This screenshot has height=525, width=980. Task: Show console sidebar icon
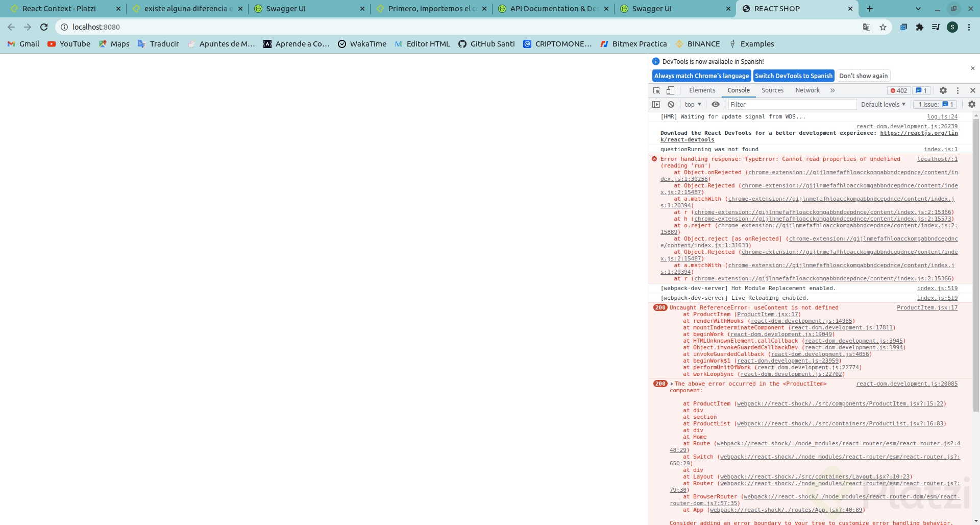click(656, 104)
